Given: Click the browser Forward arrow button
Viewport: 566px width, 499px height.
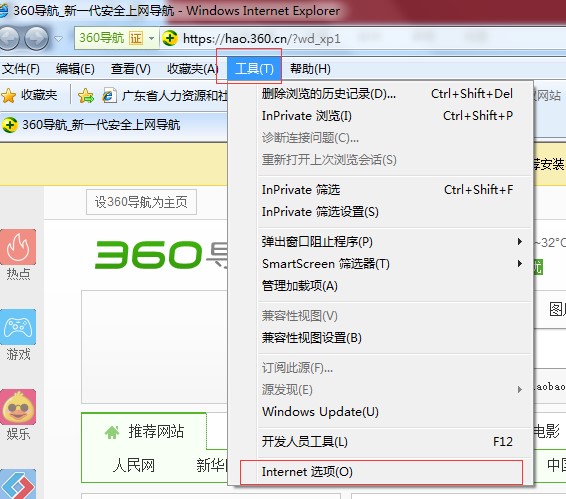Looking at the screenshot, I should (36, 38).
